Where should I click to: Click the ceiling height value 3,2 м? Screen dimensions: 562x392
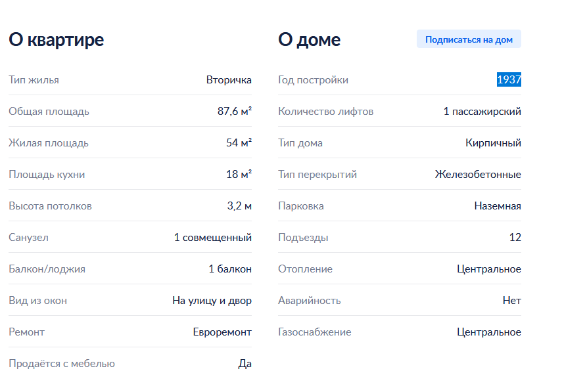tap(239, 206)
